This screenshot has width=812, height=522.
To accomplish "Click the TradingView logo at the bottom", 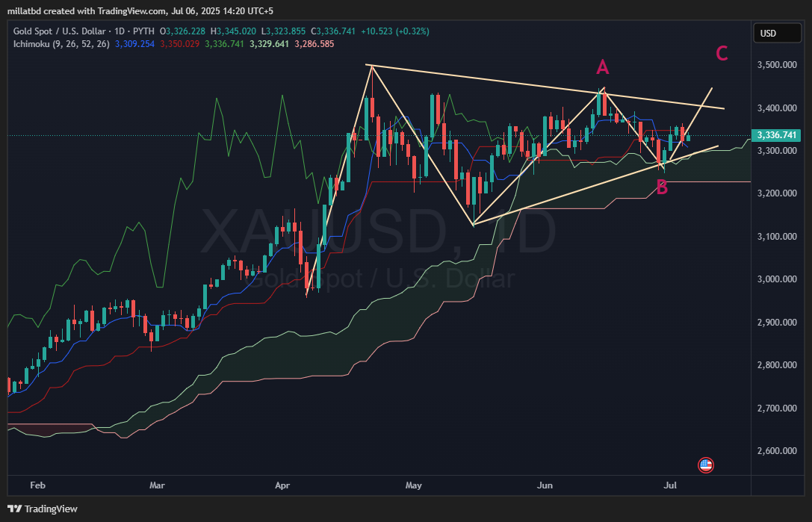I will 43,509.
